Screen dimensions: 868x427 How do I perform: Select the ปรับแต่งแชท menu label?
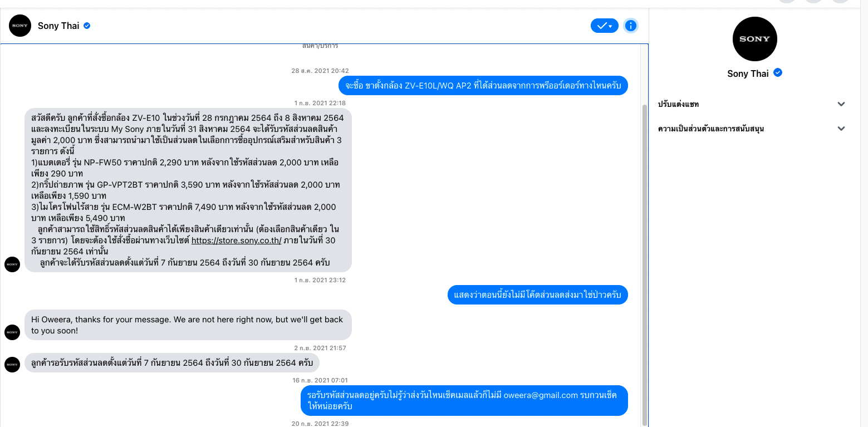(x=678, y=104)
